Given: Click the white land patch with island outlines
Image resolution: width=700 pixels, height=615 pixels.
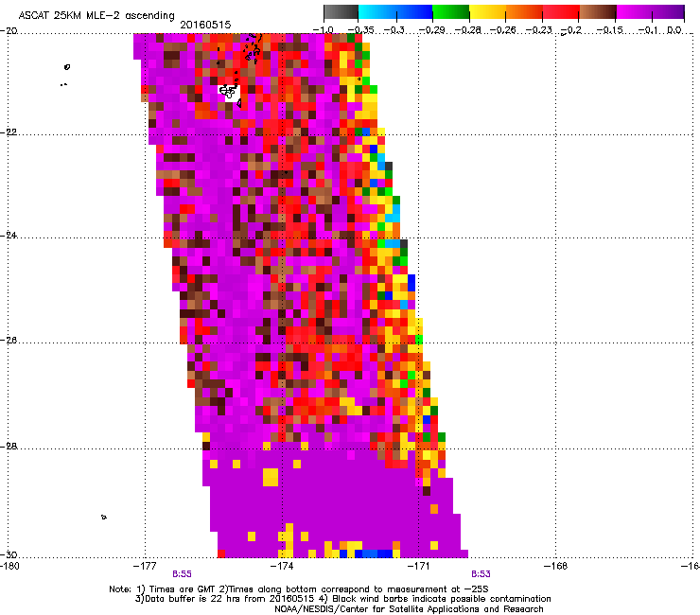Looking at the screenshot, I should pos(229,94).
